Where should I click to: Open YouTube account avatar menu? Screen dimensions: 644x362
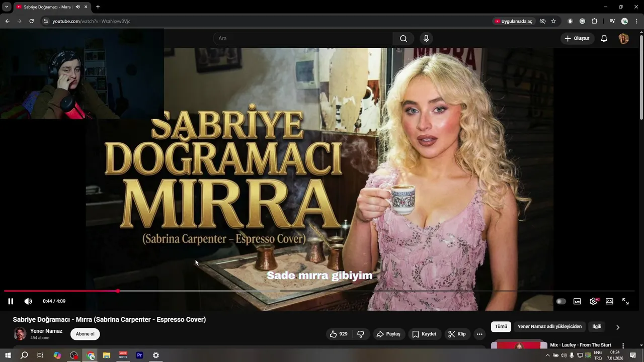tap(623, 39)
